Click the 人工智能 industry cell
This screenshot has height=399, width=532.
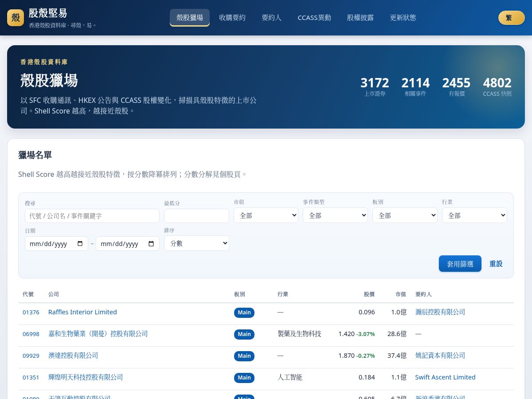[x=290, y=377]
